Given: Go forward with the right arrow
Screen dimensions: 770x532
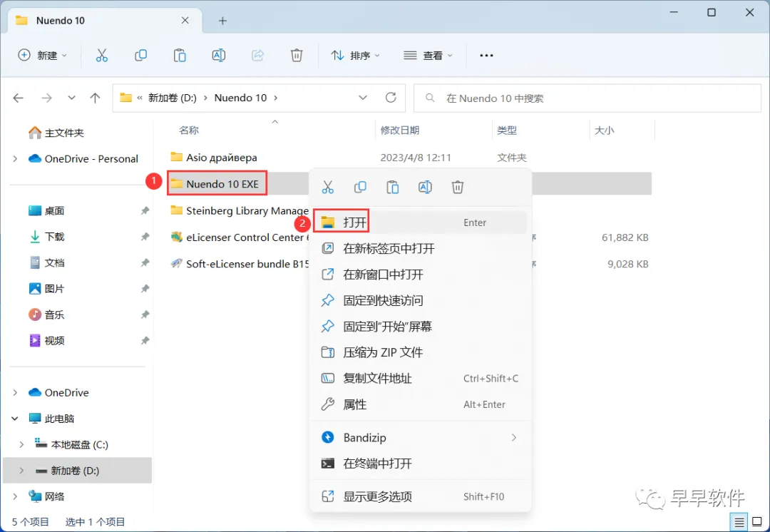Looking at the screenshot, I should coord(46,98).
